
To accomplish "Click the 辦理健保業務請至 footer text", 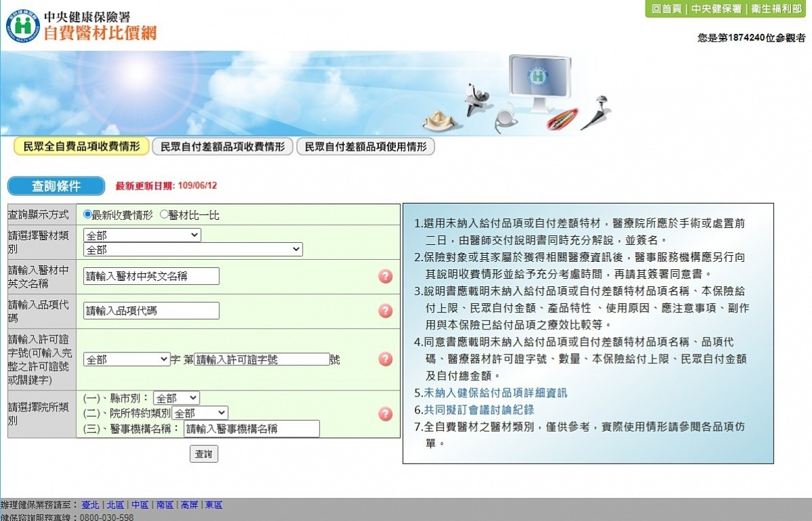I will [40, 505].
